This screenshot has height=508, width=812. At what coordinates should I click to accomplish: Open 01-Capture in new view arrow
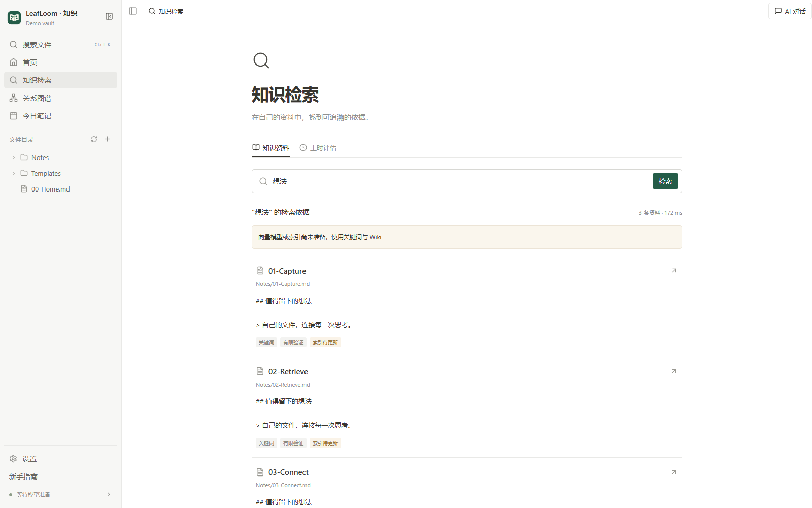point(674,271)
